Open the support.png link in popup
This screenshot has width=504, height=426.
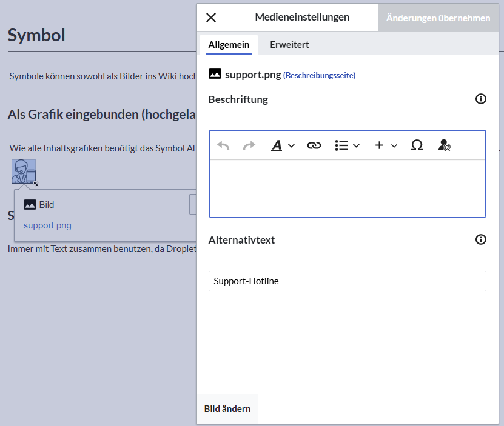[47, 225]
